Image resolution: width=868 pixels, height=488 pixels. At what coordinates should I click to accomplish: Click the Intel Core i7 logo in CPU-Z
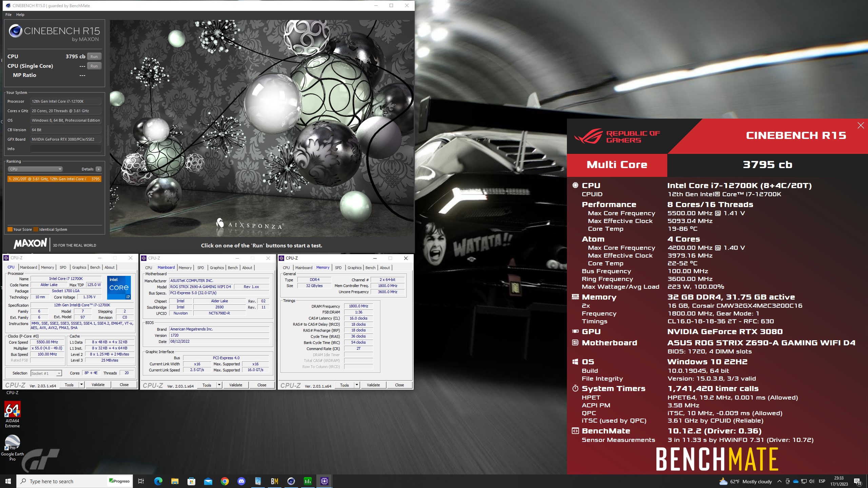click(x=119, y=288)
